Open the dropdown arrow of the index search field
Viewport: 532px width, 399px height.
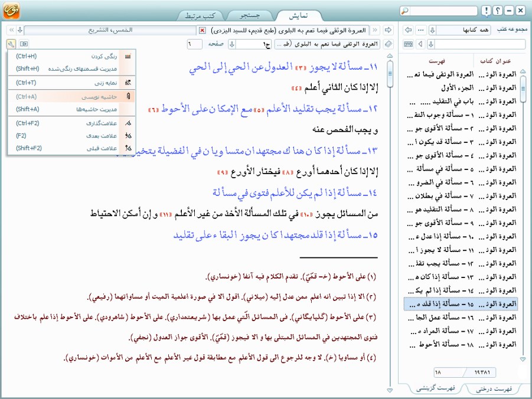431,44
